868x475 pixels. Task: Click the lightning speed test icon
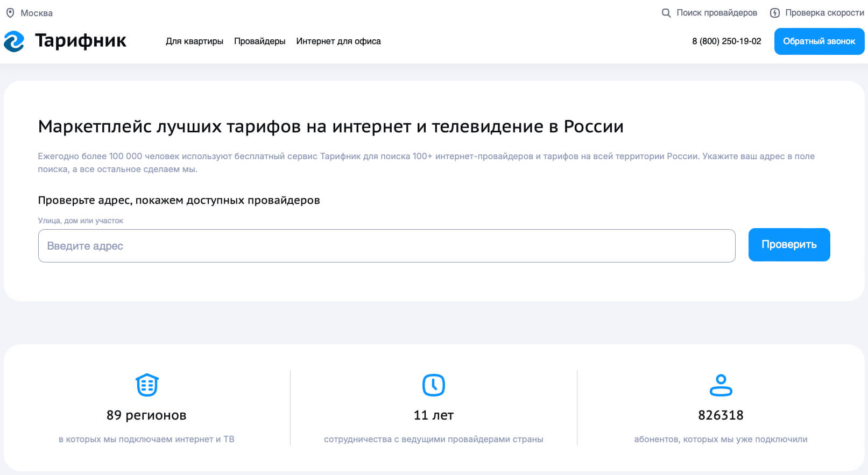[x=774, y=13]
